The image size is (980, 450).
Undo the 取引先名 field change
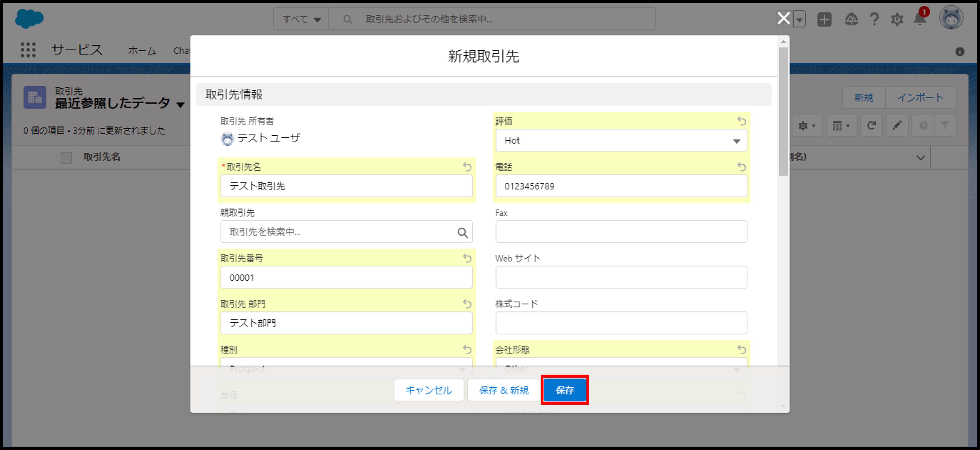click(x=467, y=167)
